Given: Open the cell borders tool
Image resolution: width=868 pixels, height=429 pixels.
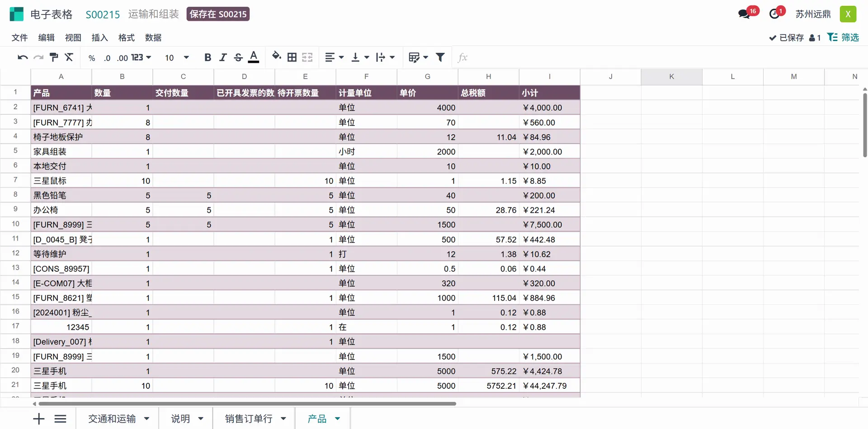Looking at the screenshot, I should pos(292,57).
